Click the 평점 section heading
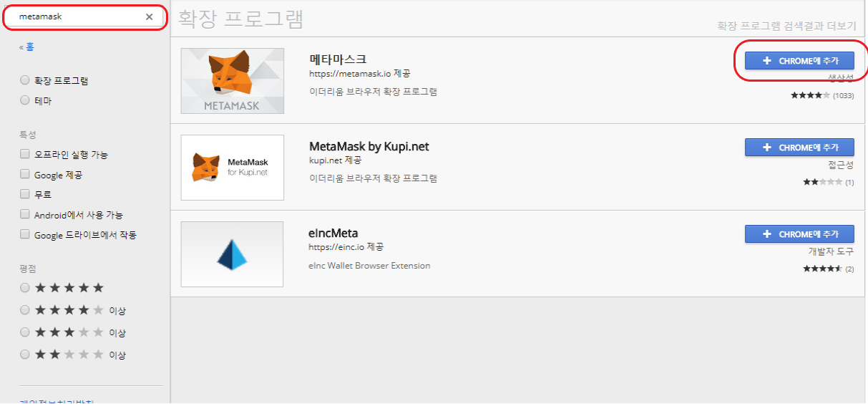The width and height of the screenshot is (868, 404). 28,269
